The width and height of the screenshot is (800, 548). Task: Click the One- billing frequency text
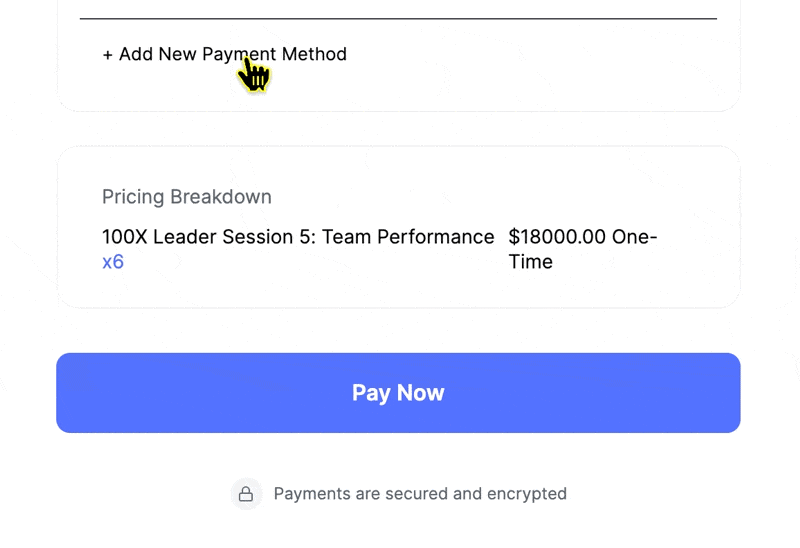(x=634, y=237)
